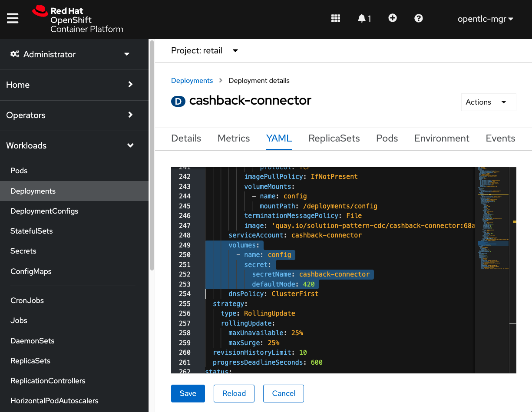
Task: Click the D deployment badge icon
Action: [178, 101]
